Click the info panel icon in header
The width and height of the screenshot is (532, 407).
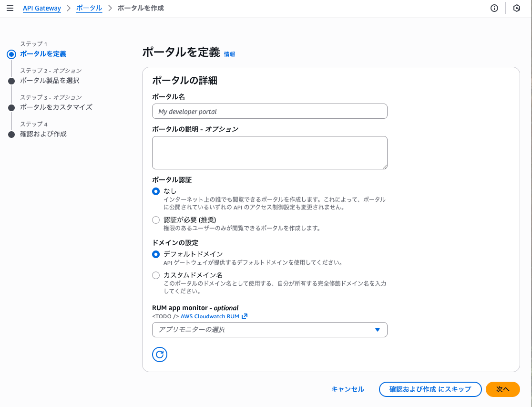(x=494, y=8)
